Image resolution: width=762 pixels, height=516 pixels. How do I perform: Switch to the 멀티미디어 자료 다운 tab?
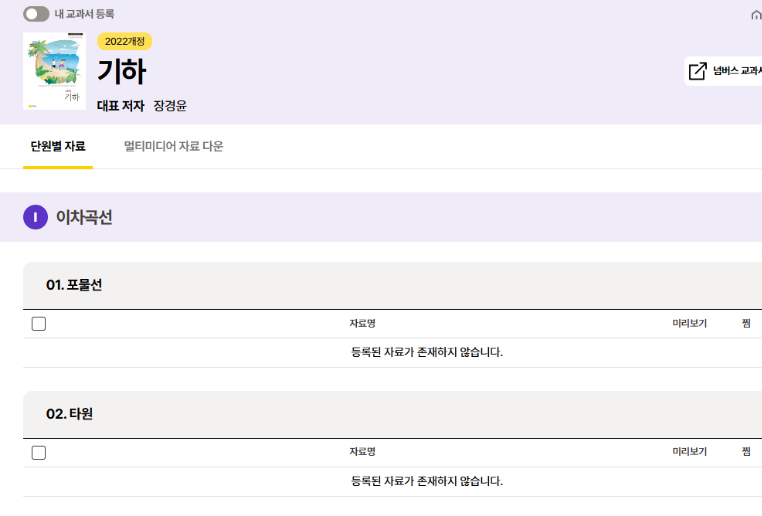pyautogui.click(x=173, y=146)
